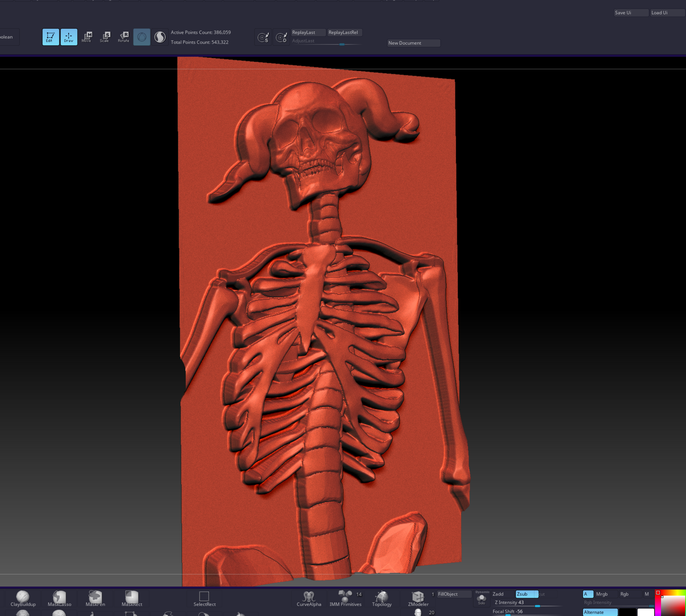Toggle Dynamic Solo mode
Viewport: 686px width, 616px height.
click(x=482, y=598)
